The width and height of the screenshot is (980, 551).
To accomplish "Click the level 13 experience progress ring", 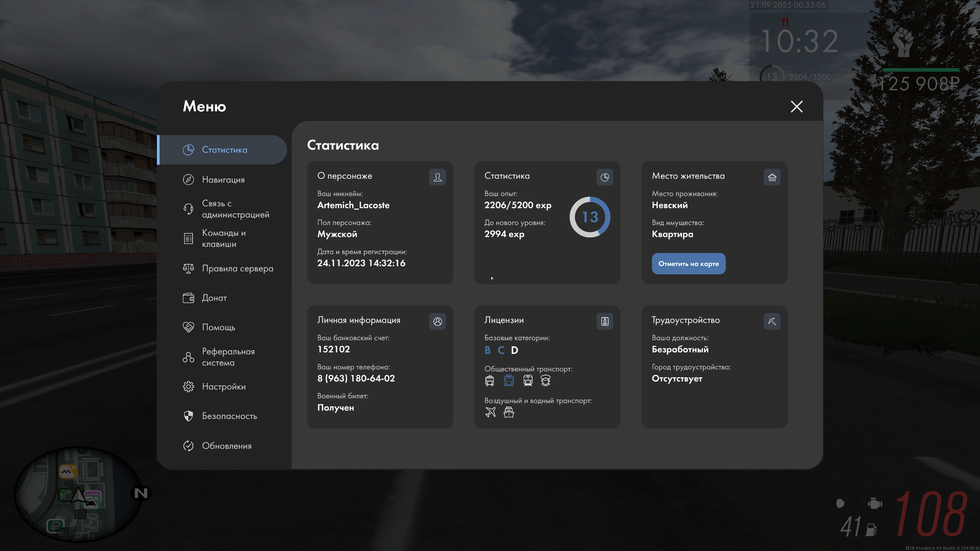I will 590,217.
